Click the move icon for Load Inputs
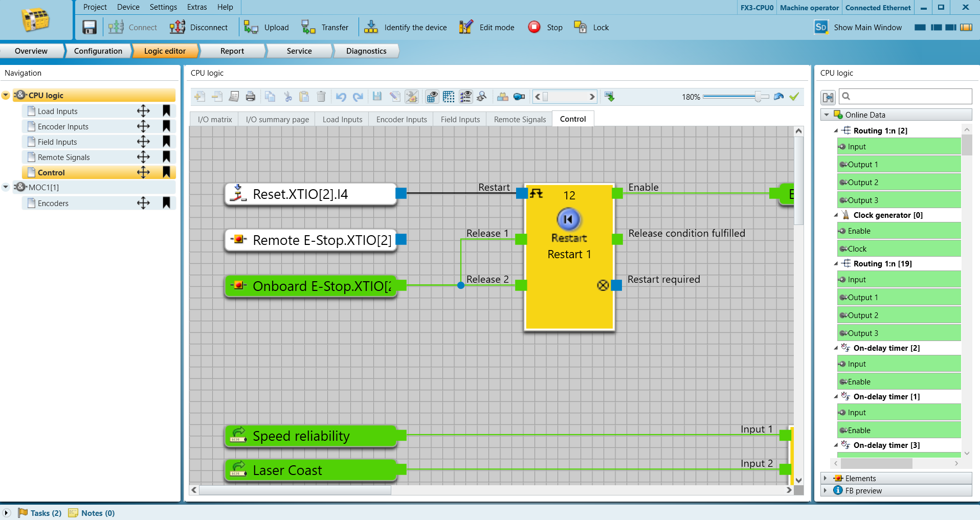 (143, 111)
